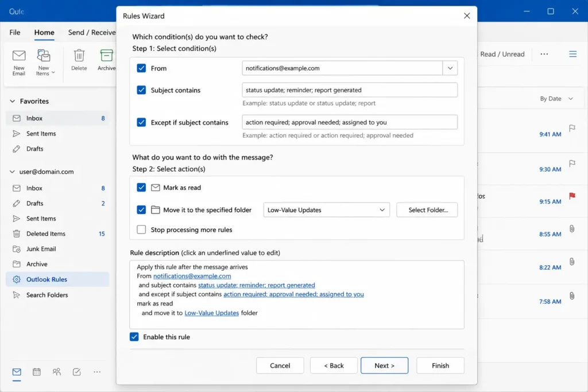Screen dimensions: 588x392
Task: Open Drafts folder with 2 items
Action: tap(58, 203)
